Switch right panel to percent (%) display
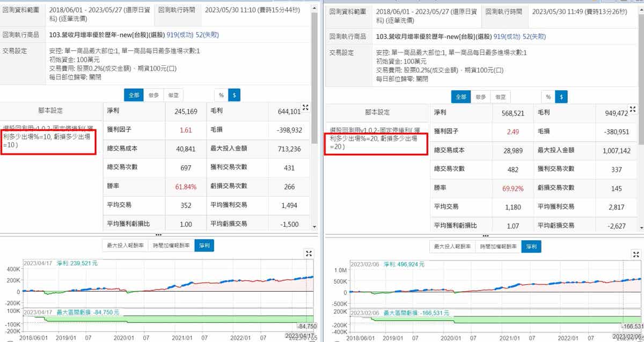The image size is (644, 342). point(548,96)
